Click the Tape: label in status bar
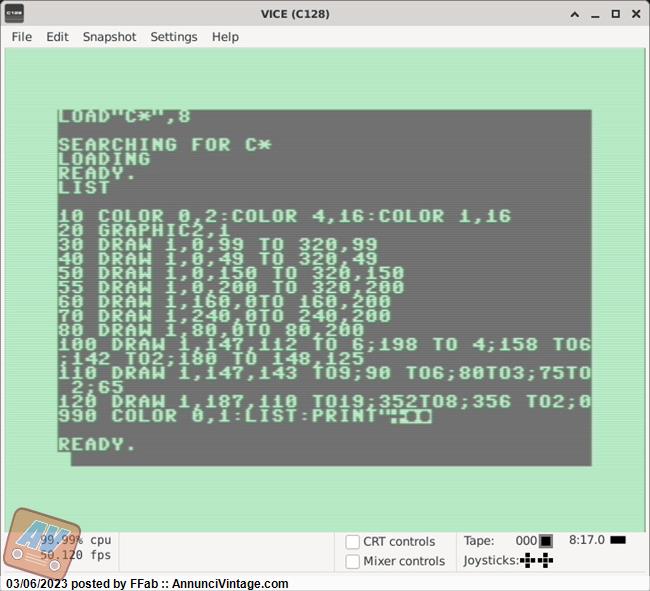 pyautogui.click(x=479, y=540)
